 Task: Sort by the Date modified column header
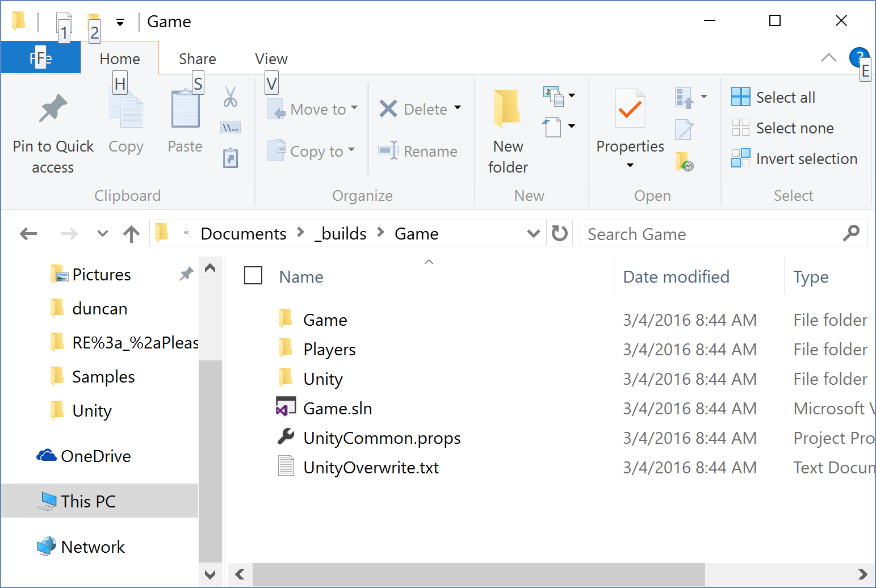coord(676,276)
